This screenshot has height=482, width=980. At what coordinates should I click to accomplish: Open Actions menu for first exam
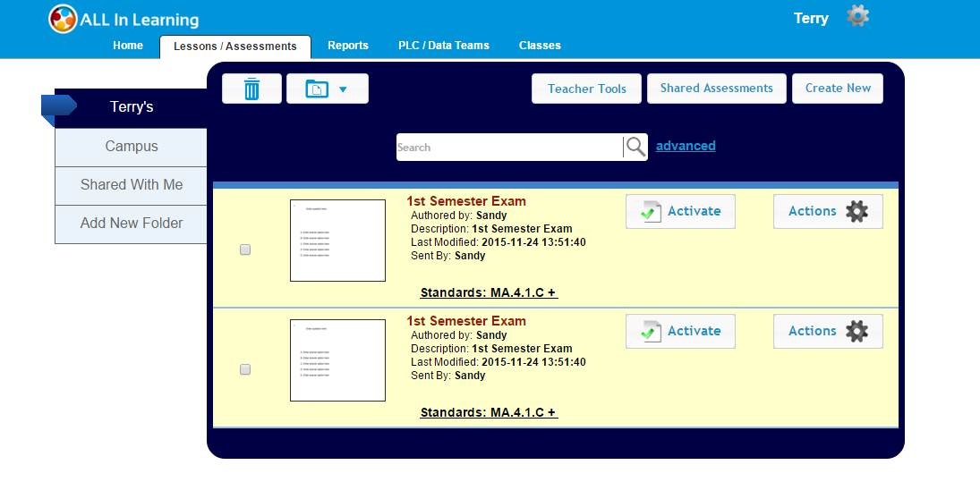pos(828,212)
